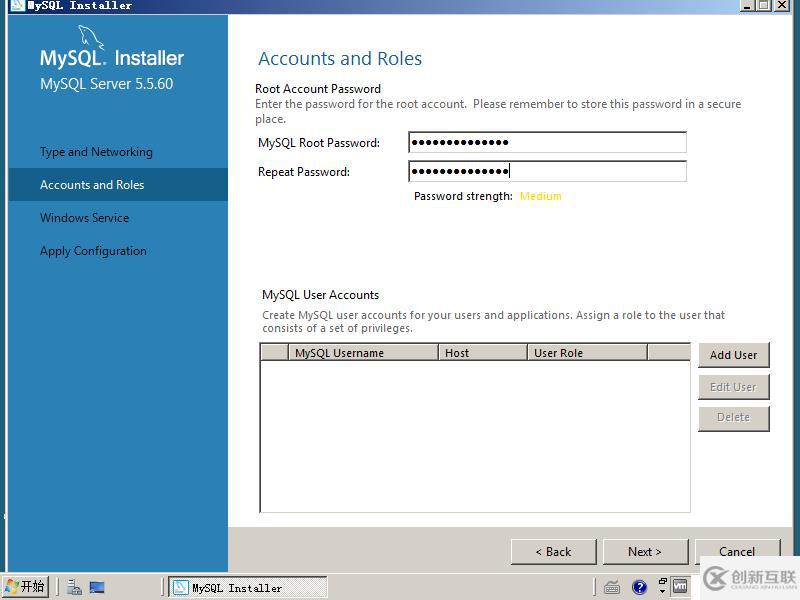Image resolution: width=800 pixels, height=600 pixels.
Task: Focus the Repeat Password field
Action: tap(547, 171)
